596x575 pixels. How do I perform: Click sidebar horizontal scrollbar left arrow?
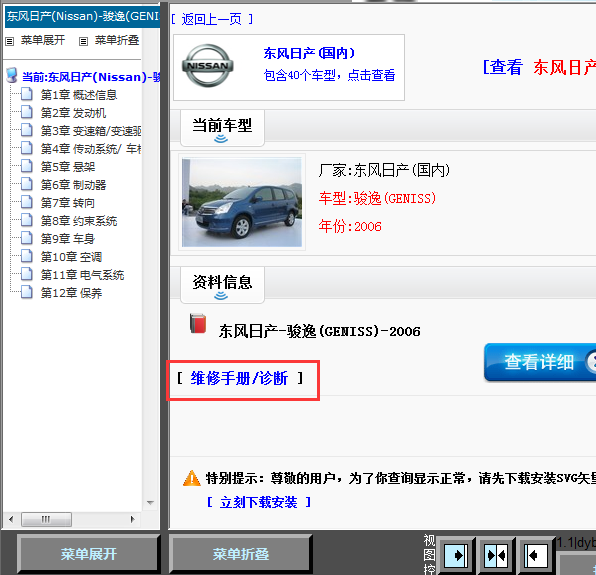point(11,519)
